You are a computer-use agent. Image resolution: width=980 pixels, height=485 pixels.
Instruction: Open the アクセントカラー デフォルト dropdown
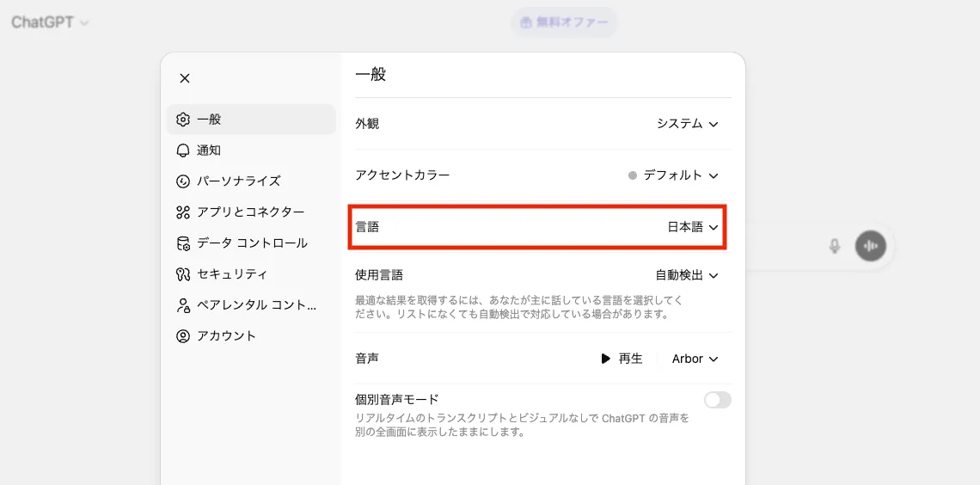coord(674,175)
